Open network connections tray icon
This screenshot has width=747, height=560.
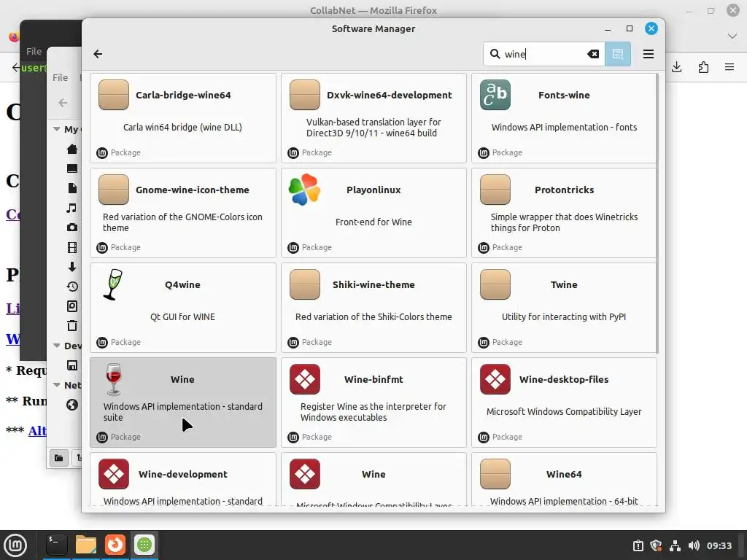tap(675, 545)
